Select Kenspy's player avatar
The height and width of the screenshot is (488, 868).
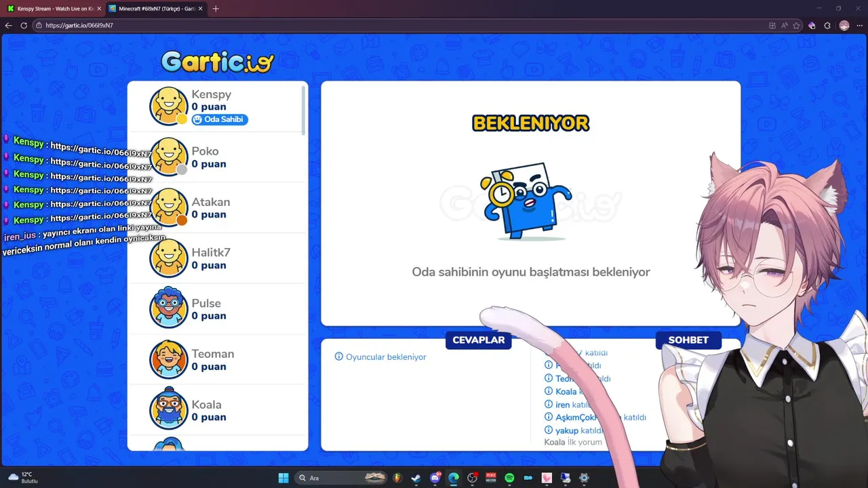(168, 106)
